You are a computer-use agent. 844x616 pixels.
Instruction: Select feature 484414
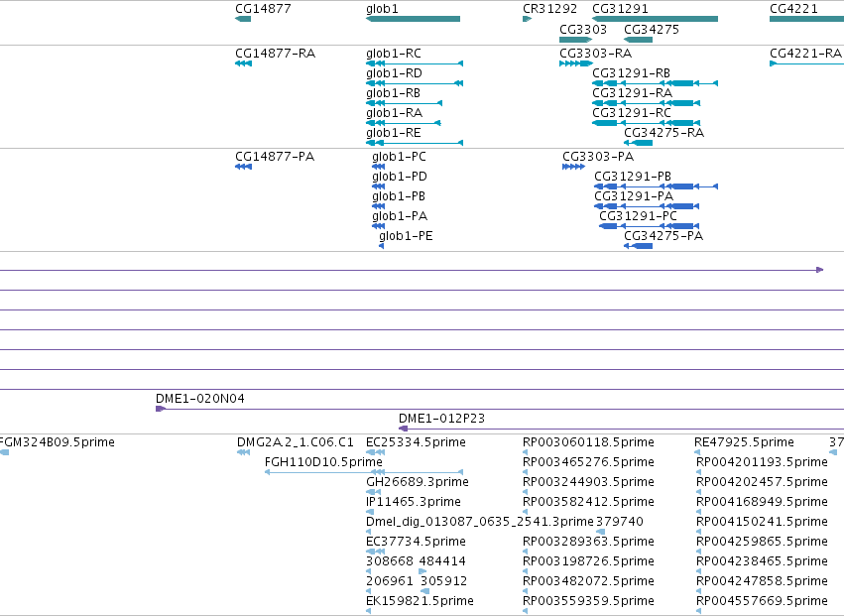coord(423,571)
